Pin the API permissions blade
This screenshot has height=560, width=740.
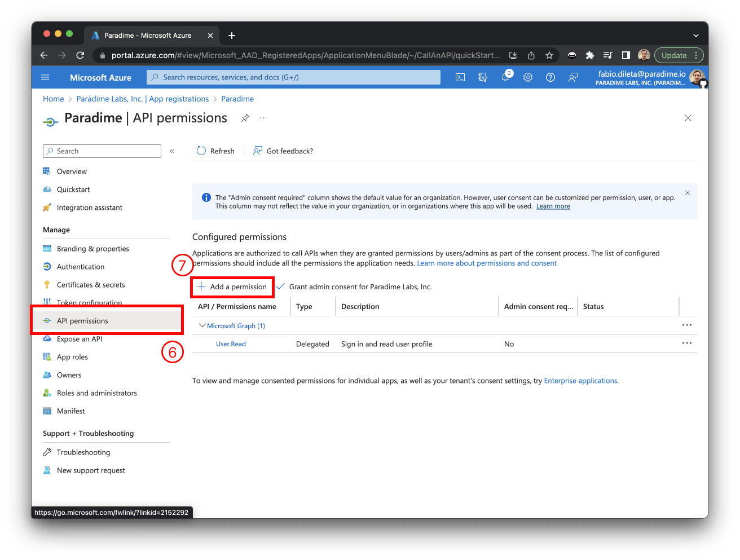pos(245,118)
